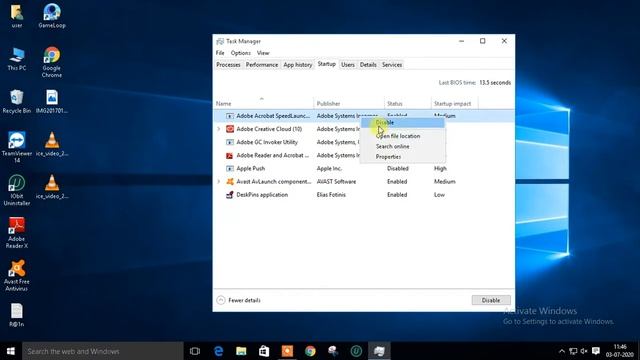Select This PC desktop icon
The width and height of the screenshot is (640, 360).
[x=17, y=58]
